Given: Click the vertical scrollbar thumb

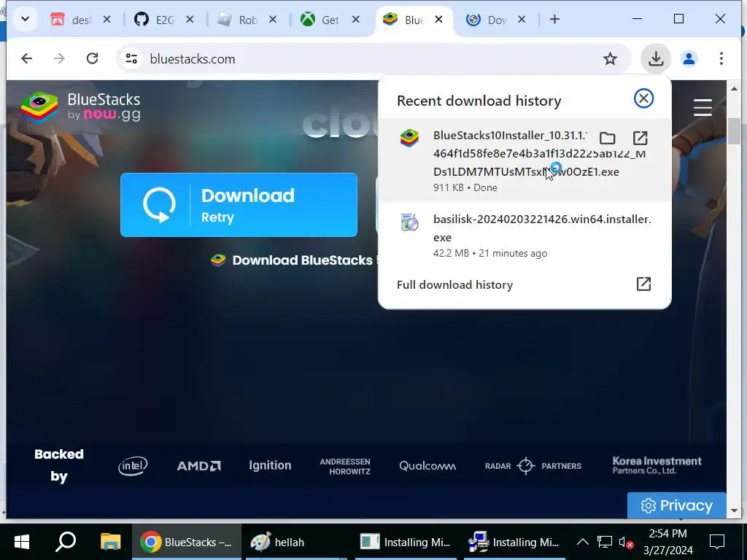Looking at the screenshot, I should click(x=734, y=131).
